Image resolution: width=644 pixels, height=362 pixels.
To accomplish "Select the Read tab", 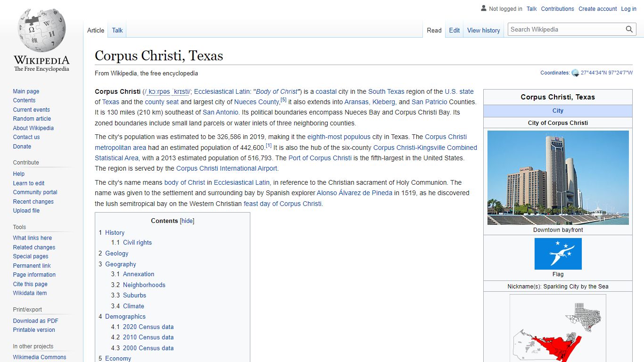I will [434, 30].
